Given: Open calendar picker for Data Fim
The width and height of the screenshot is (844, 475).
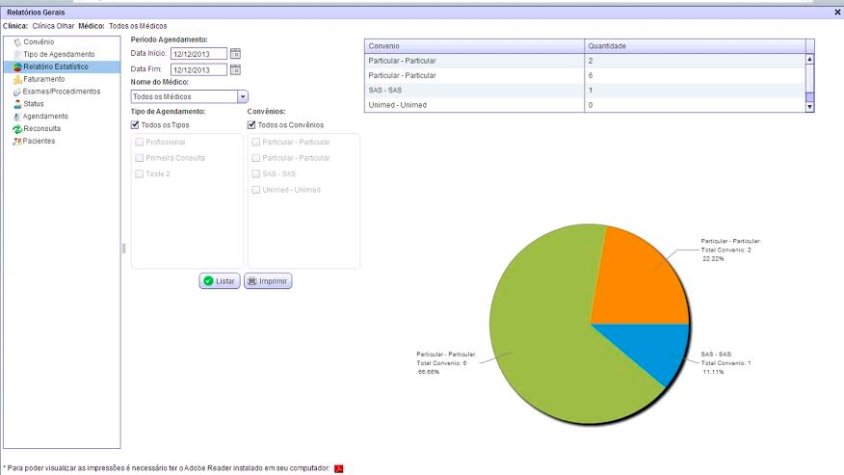Looking at the screenshot, I should tap(236, 70).
